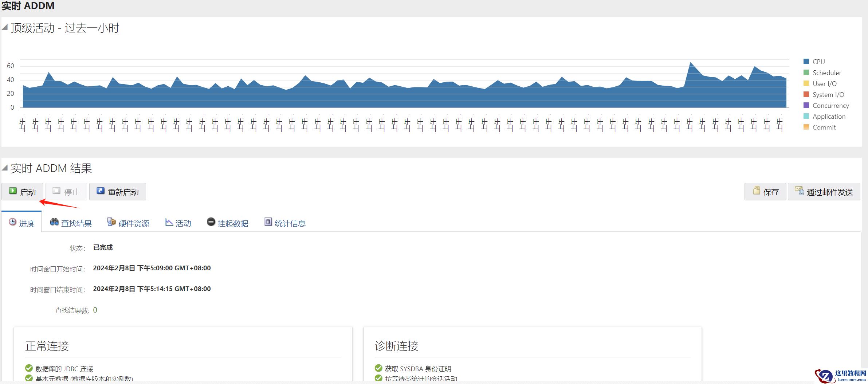
Task: Switch to the 查找结果 tab
Action: [71, 223]
